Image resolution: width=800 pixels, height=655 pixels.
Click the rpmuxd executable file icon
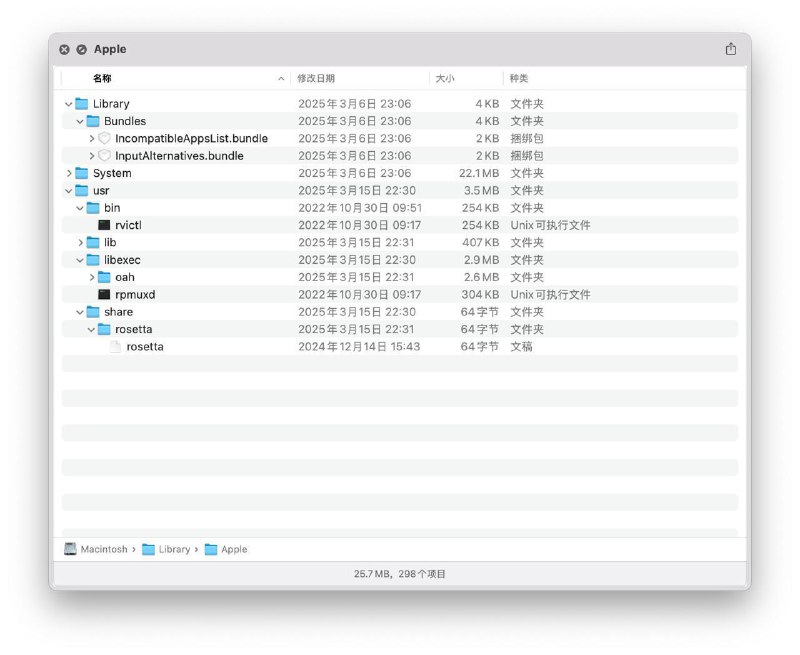click(x=105, y=294)
